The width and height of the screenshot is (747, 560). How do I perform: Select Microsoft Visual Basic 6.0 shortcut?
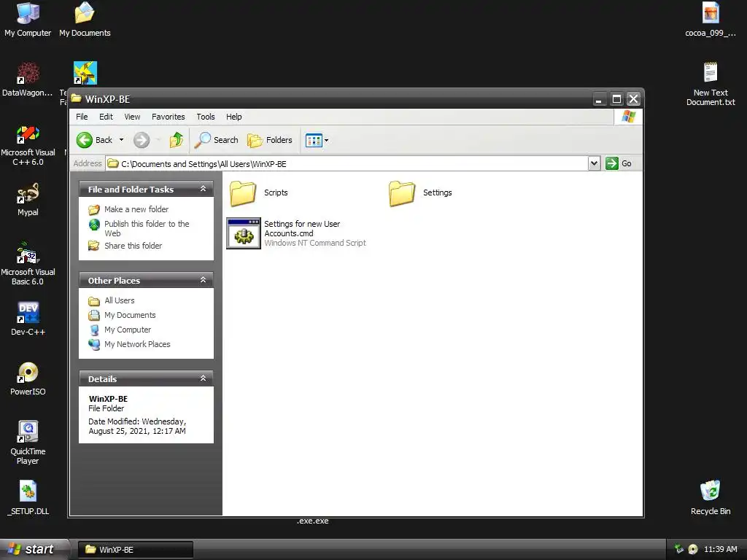point(28,264)
